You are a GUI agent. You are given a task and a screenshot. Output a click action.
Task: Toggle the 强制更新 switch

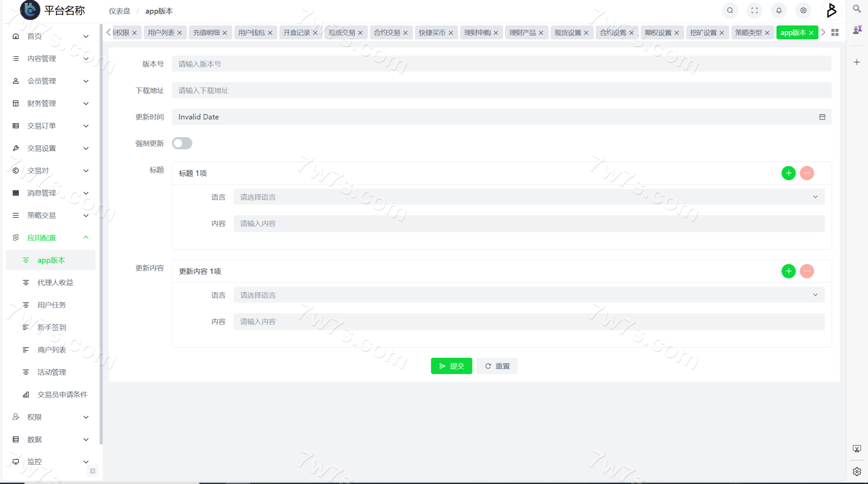click(182, 143)
